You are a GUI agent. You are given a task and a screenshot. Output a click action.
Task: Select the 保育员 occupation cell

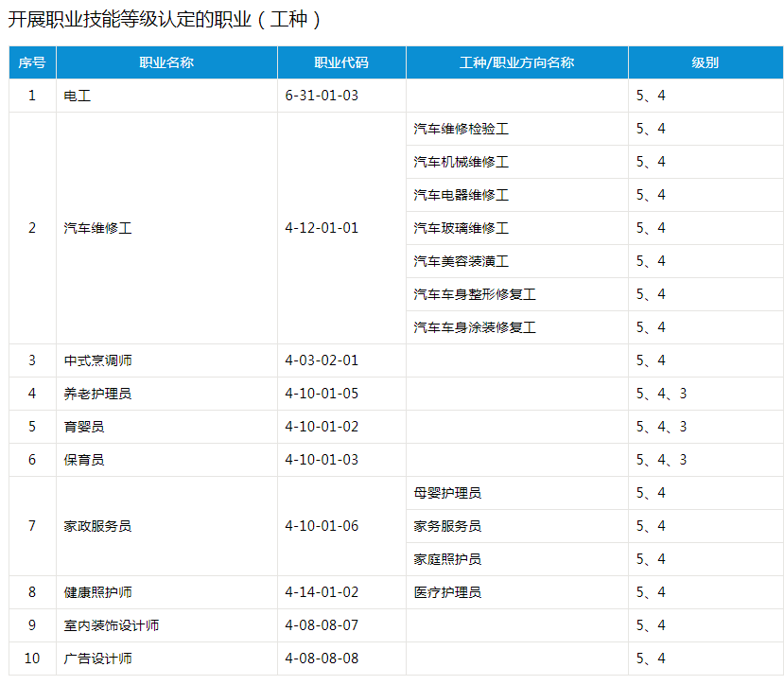(x=84, y=460)
